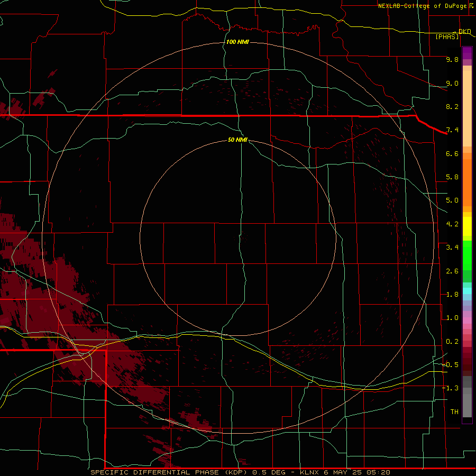This screenshot has width=476, height=476.
Task: Click the [PHAS] legend unit label
Action: (x=447, y=36)
